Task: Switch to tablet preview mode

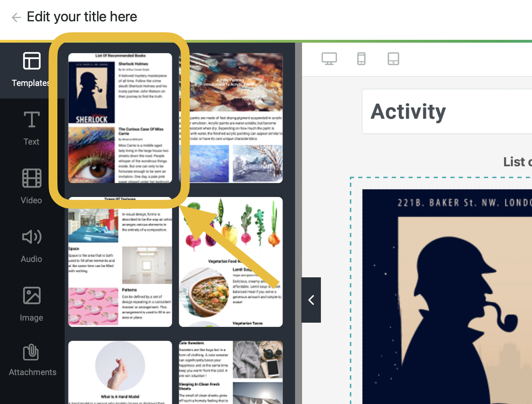Action: pyautogui.click(x=393, y=59)
